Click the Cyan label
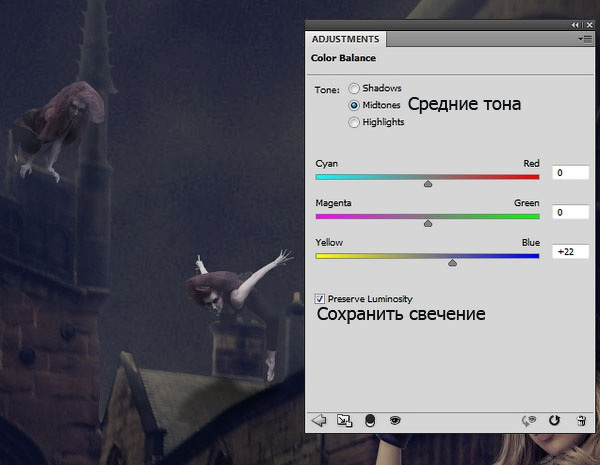600x465 pixels. [x=326, y=164]
